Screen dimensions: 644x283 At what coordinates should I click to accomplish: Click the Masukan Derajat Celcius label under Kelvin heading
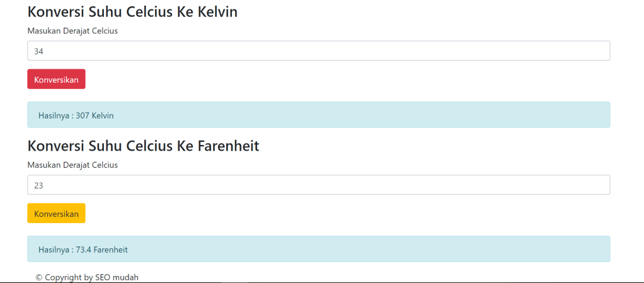72,30
